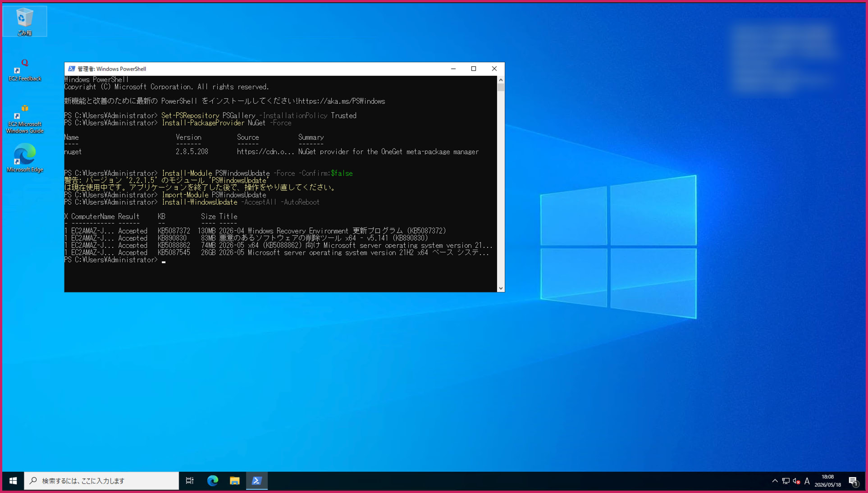The image size is (868, 493).
Task: Open the clock and date flyout
Action: (x=827, y=481)
